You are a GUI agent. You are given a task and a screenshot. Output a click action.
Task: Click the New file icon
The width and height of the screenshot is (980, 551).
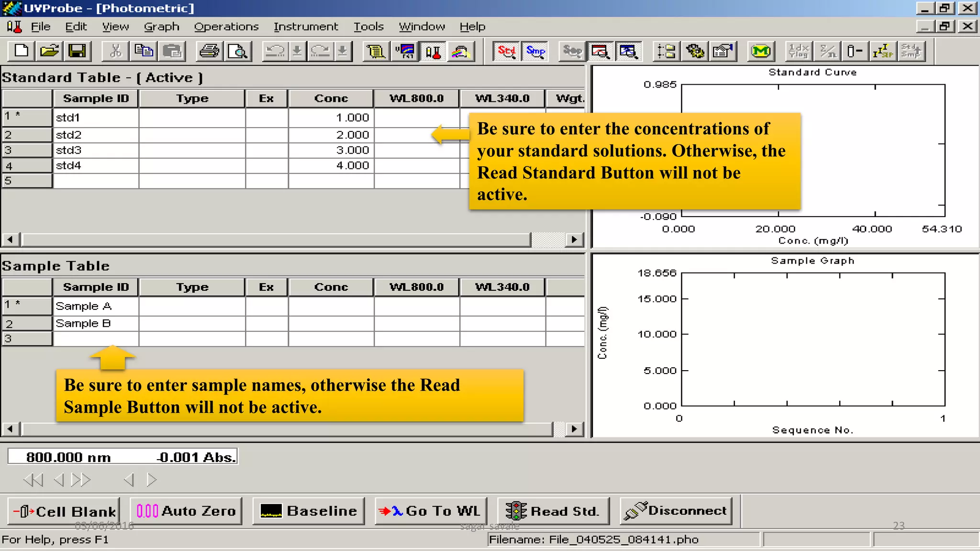coord(22,51)
